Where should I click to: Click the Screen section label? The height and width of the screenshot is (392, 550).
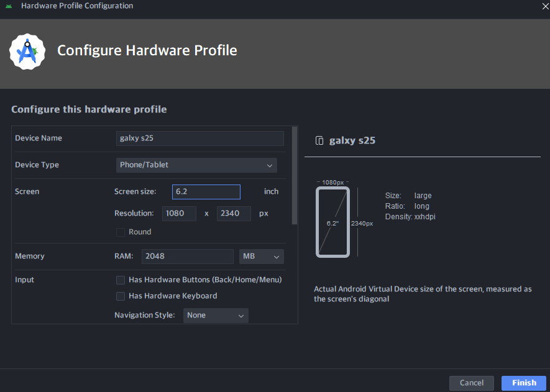27,191
